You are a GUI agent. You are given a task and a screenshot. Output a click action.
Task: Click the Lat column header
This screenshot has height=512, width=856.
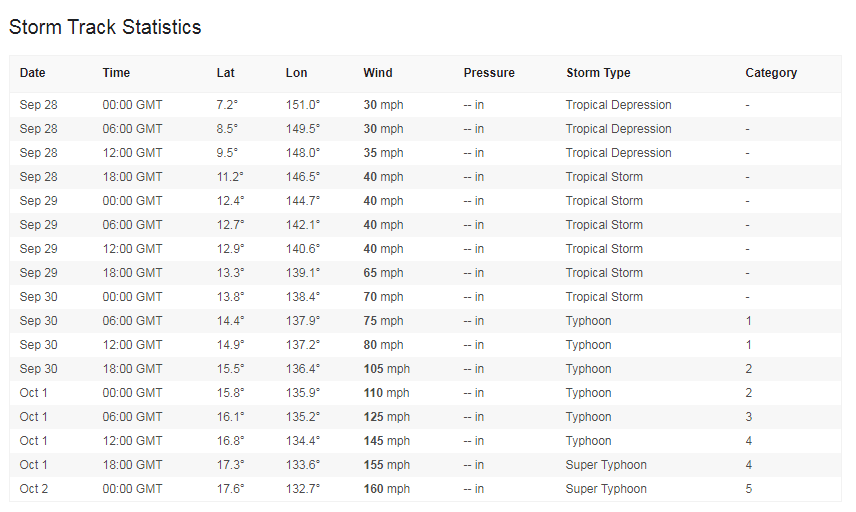[225, 73]
